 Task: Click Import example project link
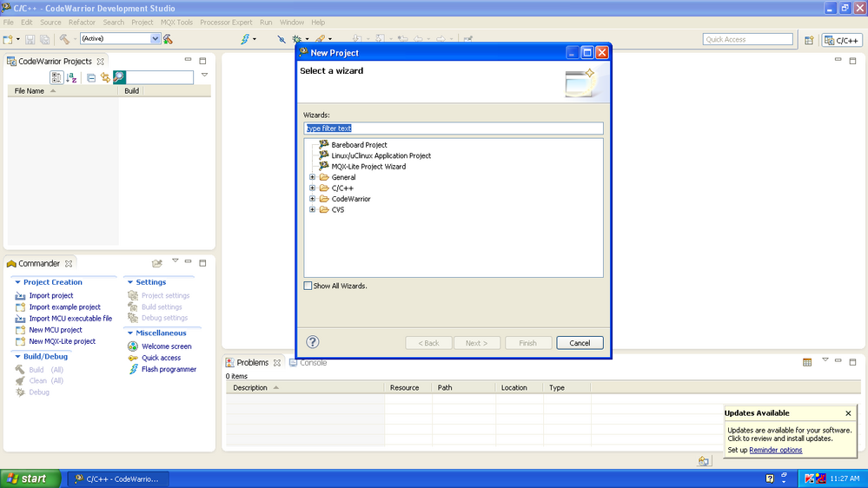pyautogui.click(x=65, y=307)
